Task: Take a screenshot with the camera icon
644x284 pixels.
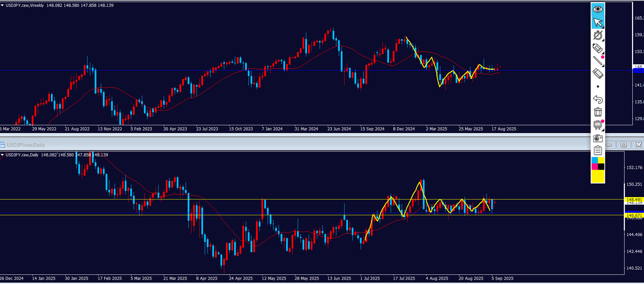Action: 598,138
